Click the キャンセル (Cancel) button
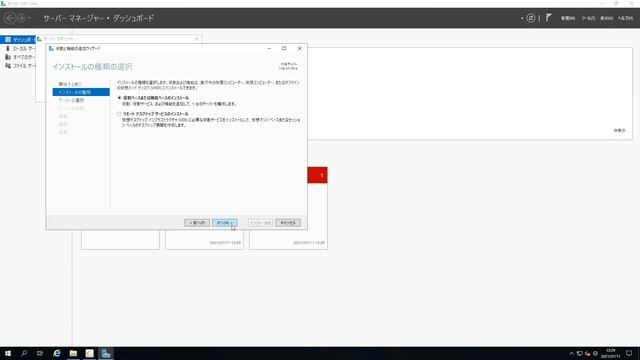This screenshot has width=640, height=360. 288,223
